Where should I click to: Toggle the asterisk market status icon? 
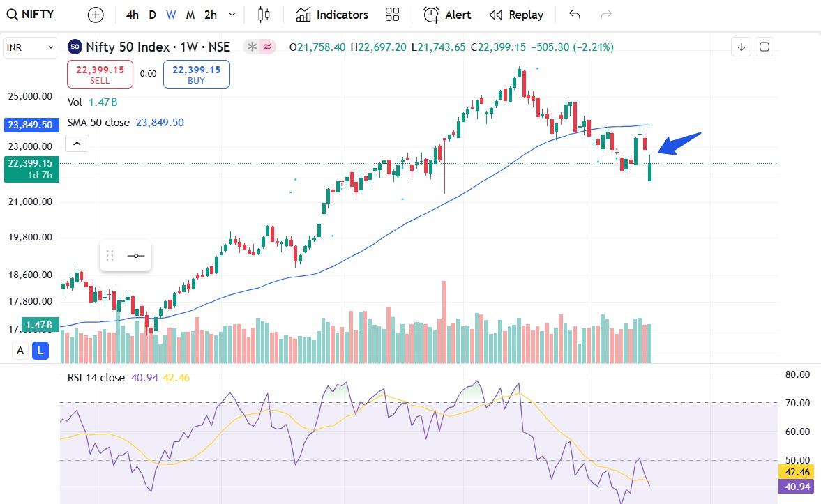coord(253,47)
